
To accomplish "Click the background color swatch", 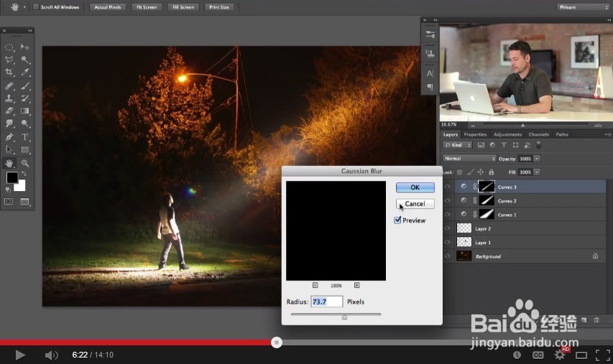I will [x=21, y=187].
